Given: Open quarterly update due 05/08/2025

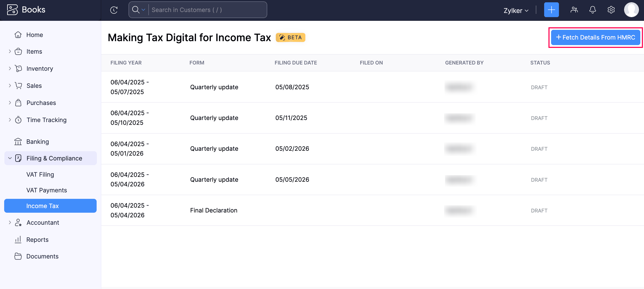Looking at the screenshot, I should tap(214, 87).
